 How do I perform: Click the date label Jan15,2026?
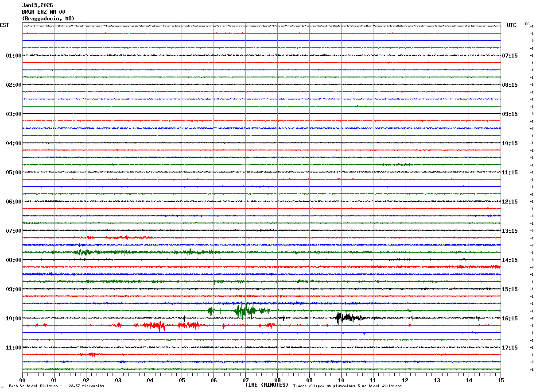pyautogui.click(x=37, y=5)
